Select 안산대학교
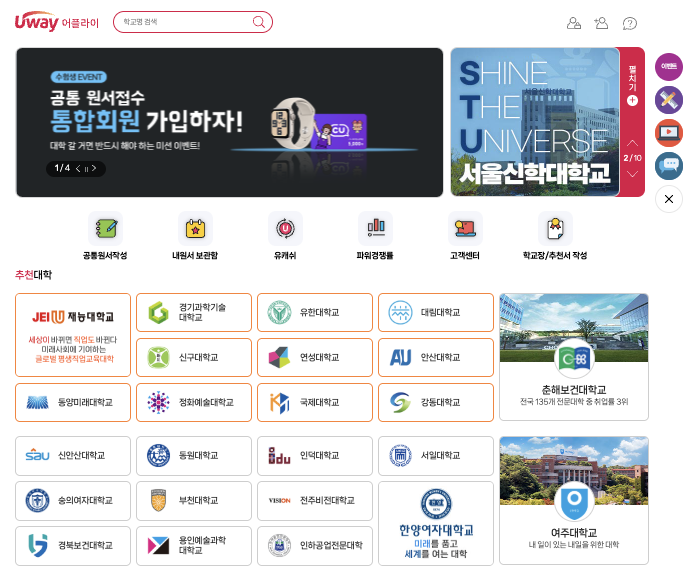 click(436, 358)
